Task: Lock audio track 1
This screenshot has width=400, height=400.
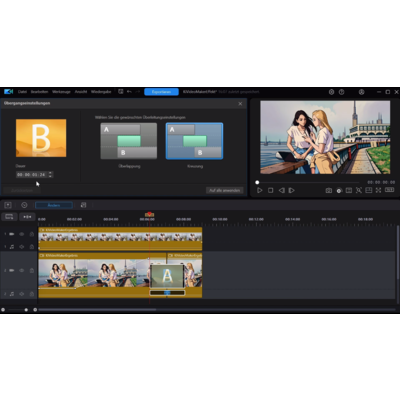Action: click(x=32, y=247)
